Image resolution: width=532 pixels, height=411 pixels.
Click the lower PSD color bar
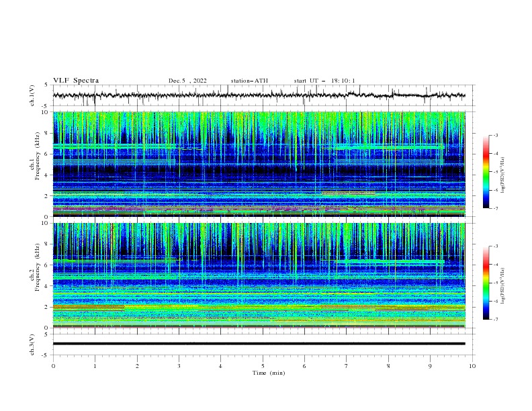[486, 283]
